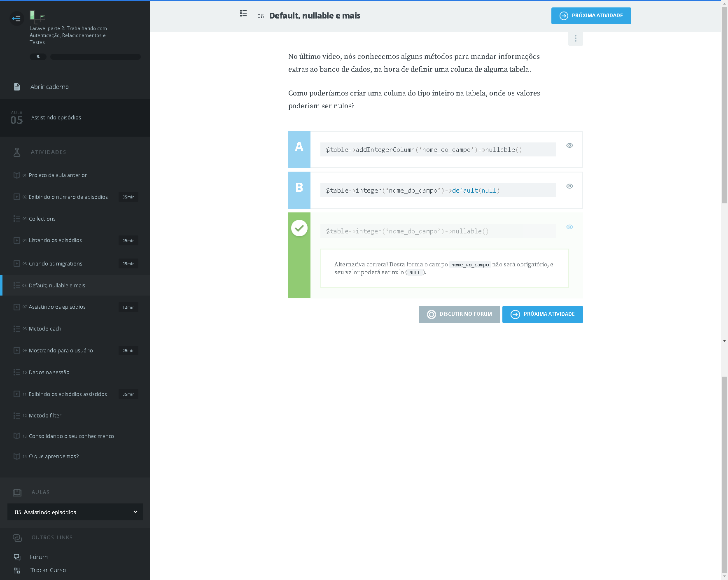The width and height of the screenshot is (728, 580).
Task: Toggle the eye icon for alternative B
Action: pos(569,186)
